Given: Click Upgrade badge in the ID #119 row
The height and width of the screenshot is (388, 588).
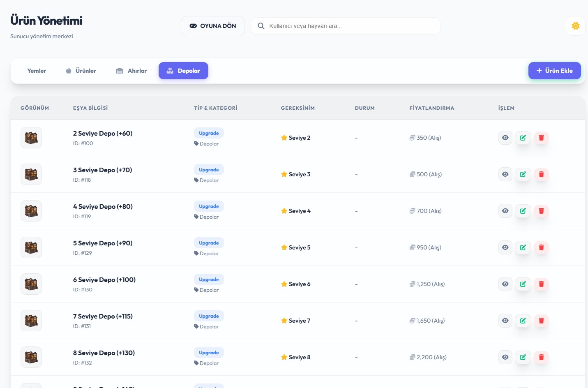Looking at the screenshot, I should pos(209,206).
